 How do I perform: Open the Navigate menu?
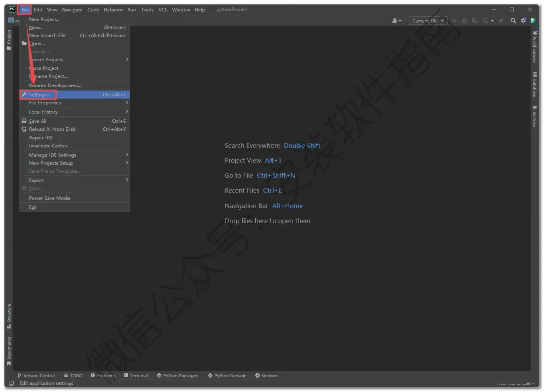tap(72, 10)
